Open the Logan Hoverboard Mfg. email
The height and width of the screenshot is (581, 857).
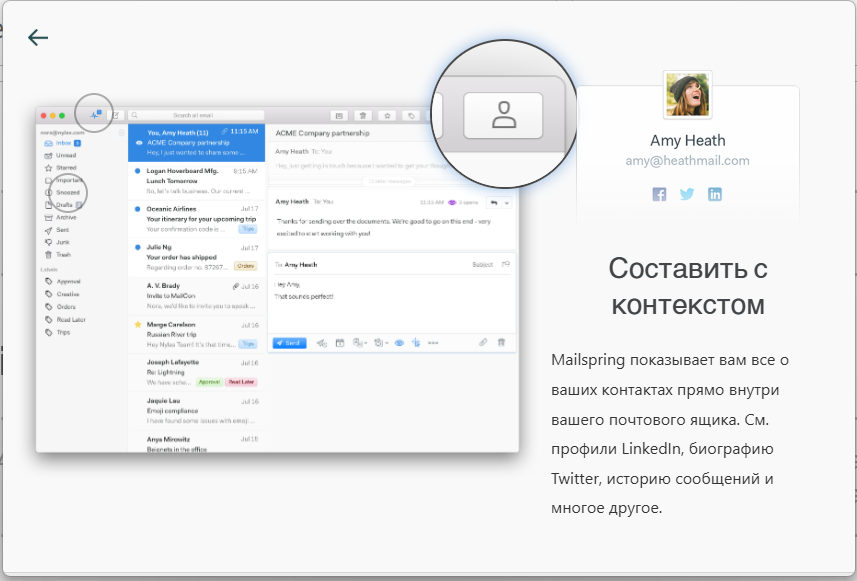(x=196, y=181)
